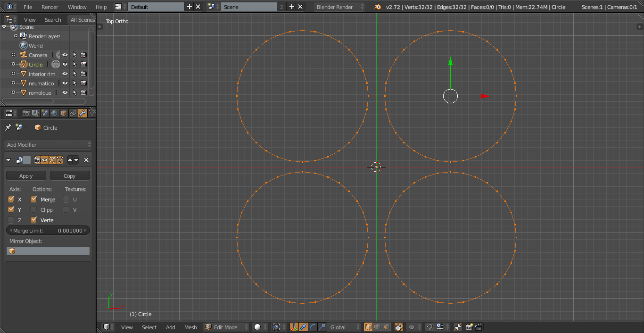The height and width of the screenshot is (333, 644).
Task: Open the Outliner View menu
Action: 30,20
